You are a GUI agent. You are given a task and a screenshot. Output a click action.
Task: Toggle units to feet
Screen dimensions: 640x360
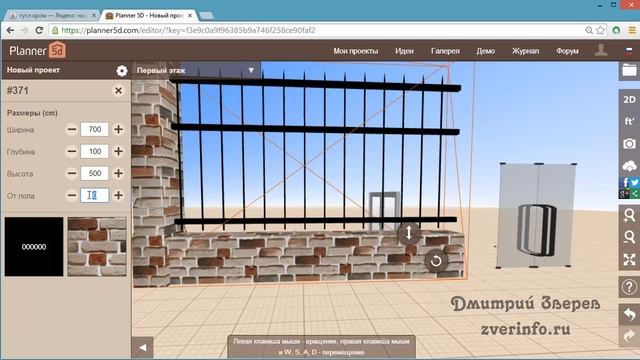(629, 122)
